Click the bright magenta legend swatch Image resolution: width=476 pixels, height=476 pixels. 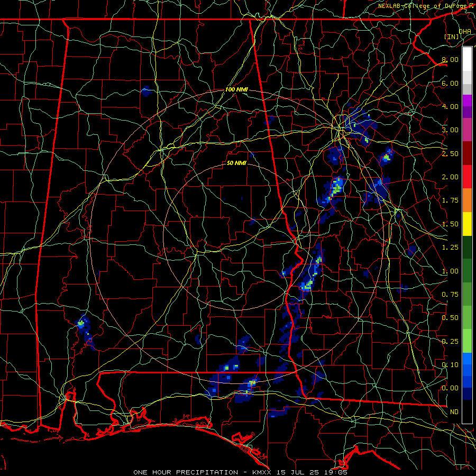point(467,100)
